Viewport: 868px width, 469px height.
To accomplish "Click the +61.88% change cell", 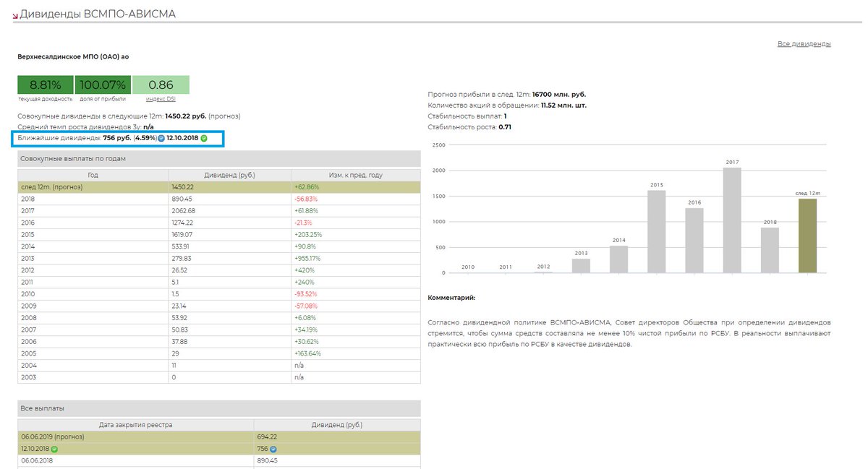I will pyautogui.click(x=355, y=210).
